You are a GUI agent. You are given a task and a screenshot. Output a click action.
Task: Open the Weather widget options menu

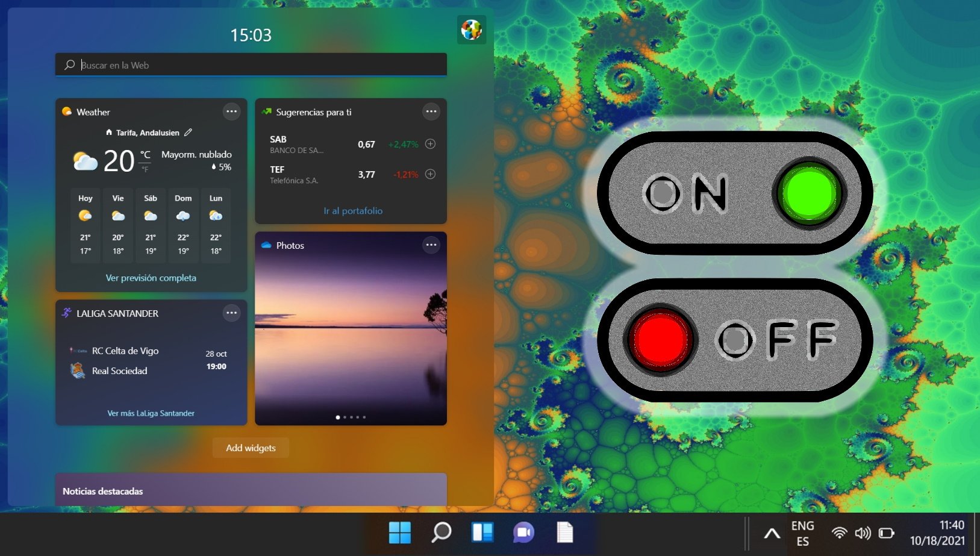[x=232, y=111]
